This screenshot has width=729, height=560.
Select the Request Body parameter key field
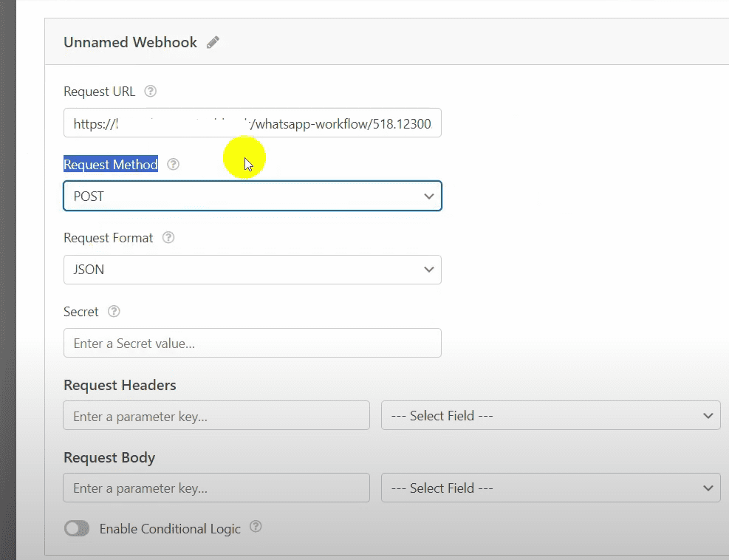tap(216, 488)
